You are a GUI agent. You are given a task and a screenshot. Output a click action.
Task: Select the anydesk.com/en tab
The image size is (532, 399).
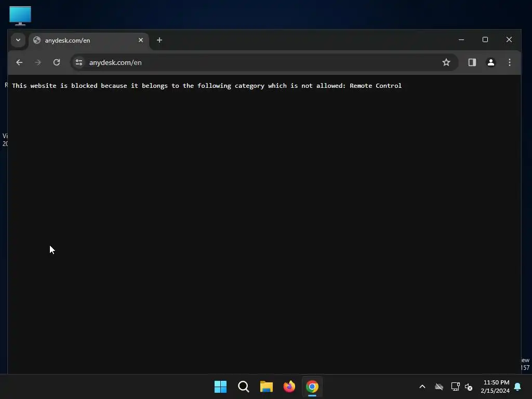[x=89, y=41]
